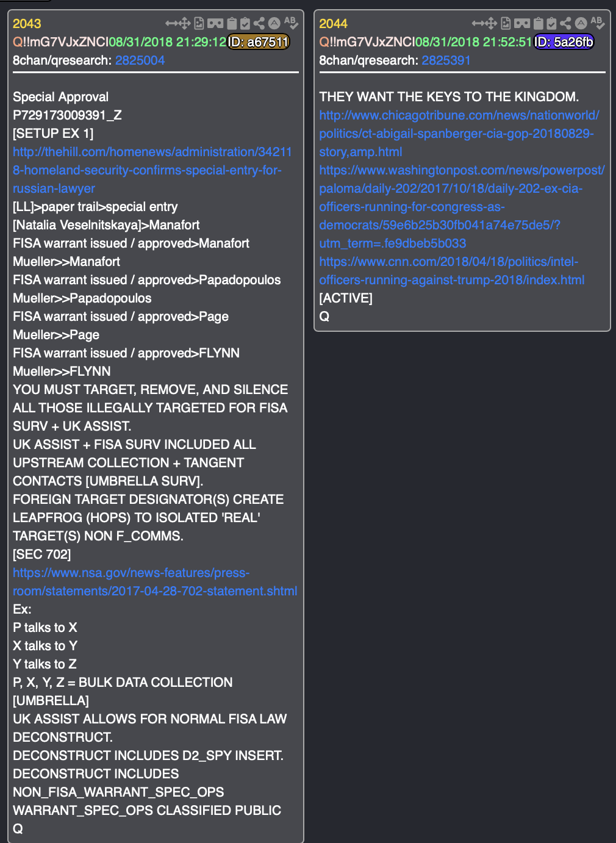Click the clipboard checkmark icon on post 2043

[x=245, y=23]
